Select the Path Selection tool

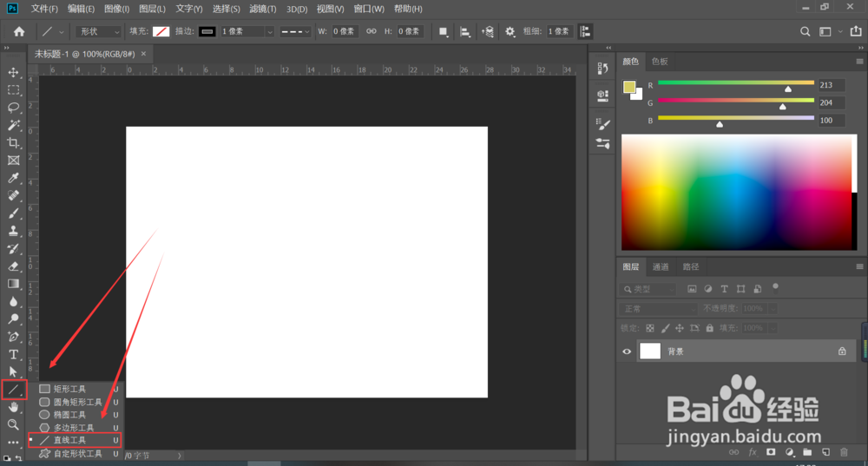coord(13,372)
